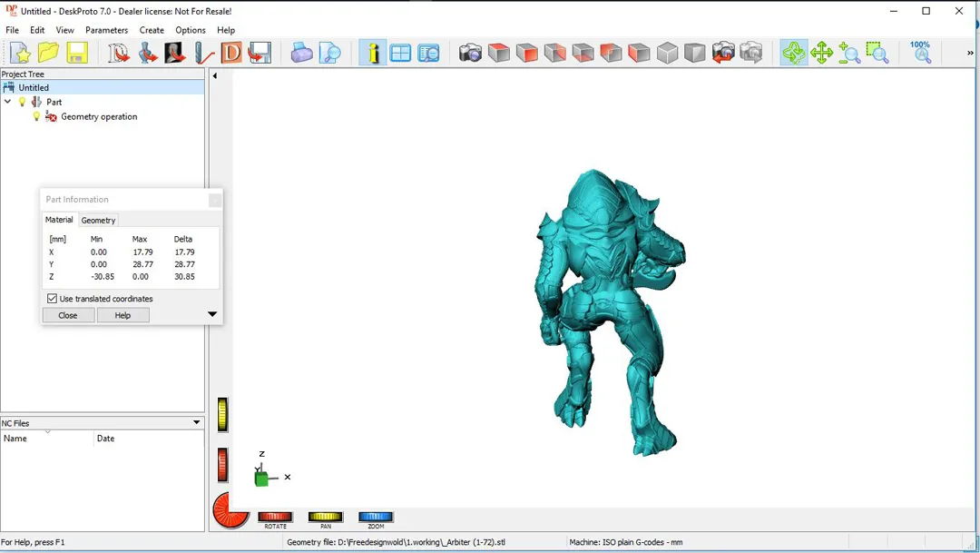Image resolution: width=980 pixels, height=553 pixels.
Task: Click Close button in Part Information
Action: click(x=68, y=315)
